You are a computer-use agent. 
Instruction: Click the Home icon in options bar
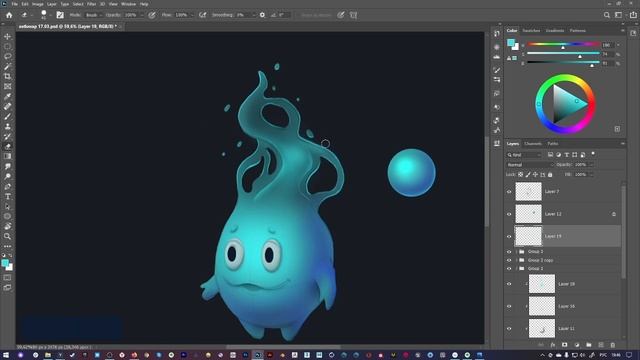tap(9, 15)
